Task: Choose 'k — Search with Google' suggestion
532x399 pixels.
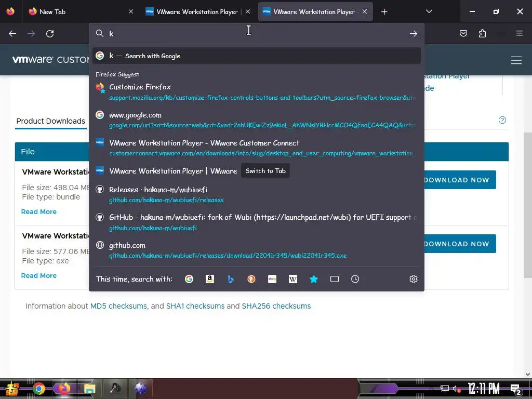Action: (x=257, y=56)
